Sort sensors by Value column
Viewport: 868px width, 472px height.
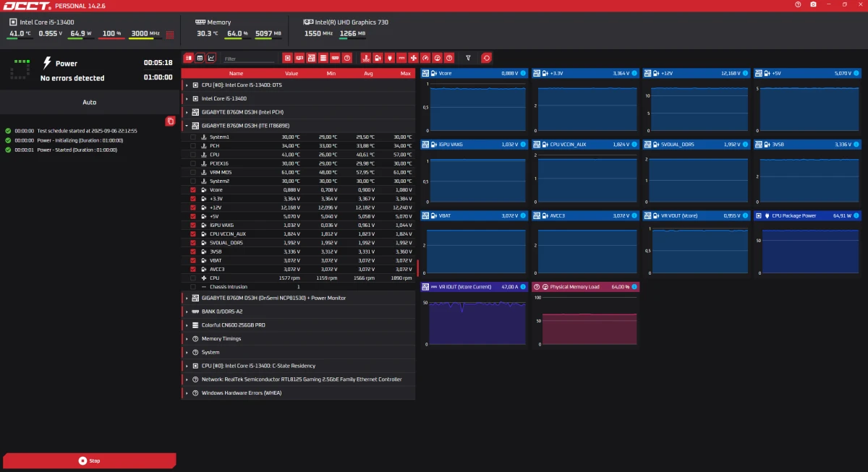coord(292,73)
